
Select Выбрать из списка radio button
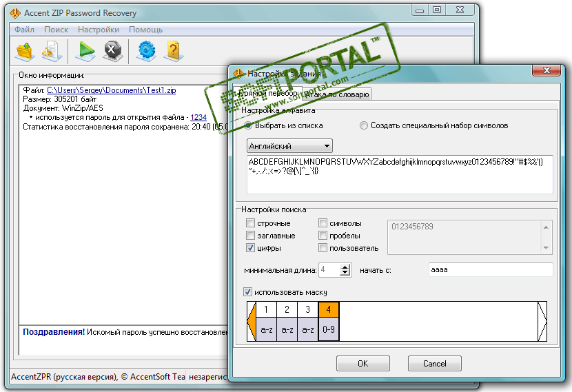248,126
